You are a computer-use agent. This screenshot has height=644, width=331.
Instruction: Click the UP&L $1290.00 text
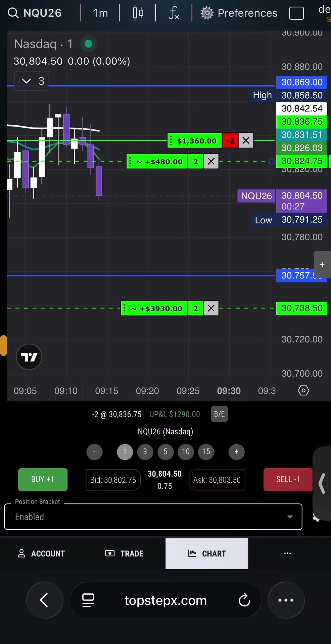click(175, 415)
